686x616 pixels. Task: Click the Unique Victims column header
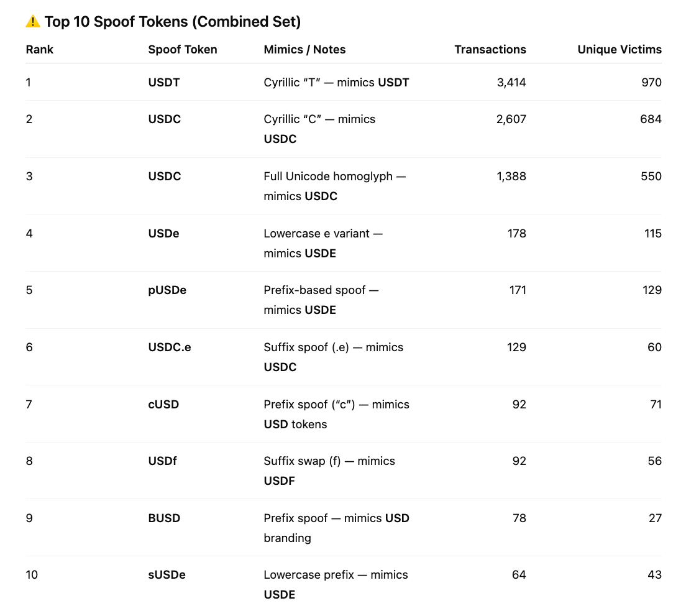[619, 50]
